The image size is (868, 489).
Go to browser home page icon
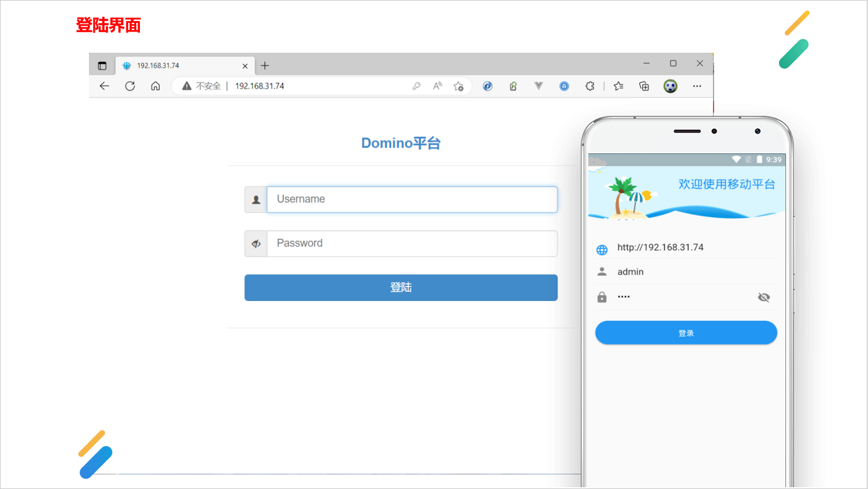[155, 86]
